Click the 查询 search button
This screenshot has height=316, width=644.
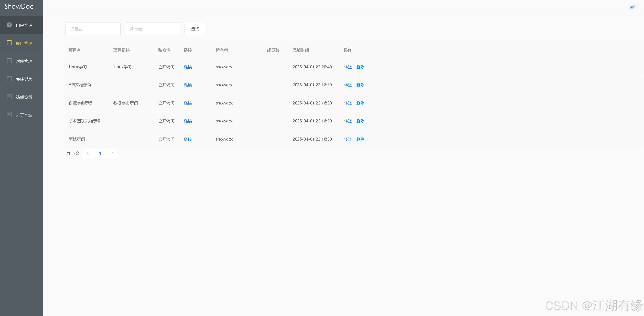pyautogui.click(x=195, y=29)
